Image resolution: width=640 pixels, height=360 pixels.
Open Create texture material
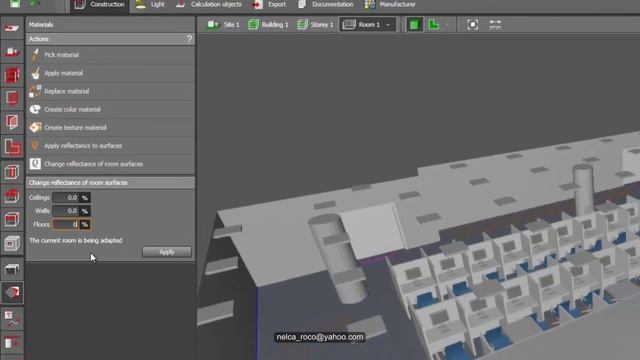[110, 127]
